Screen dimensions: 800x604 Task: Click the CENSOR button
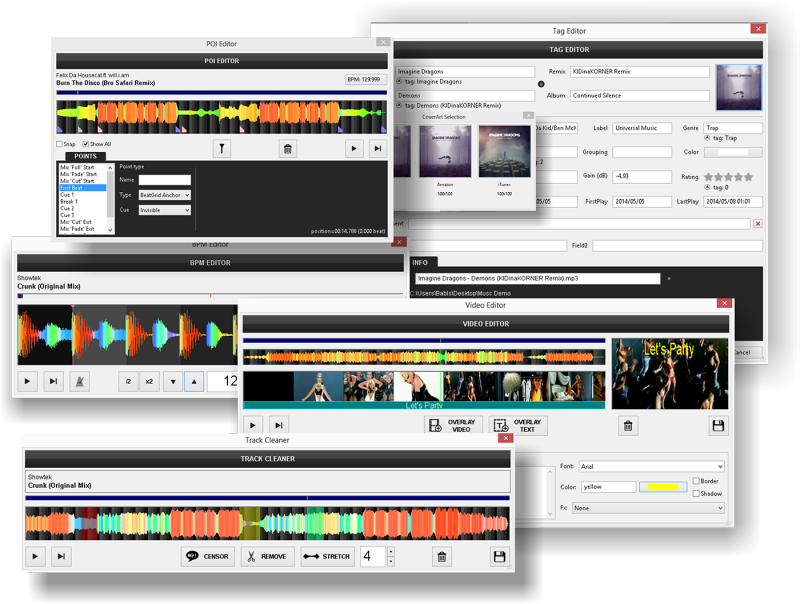[207, 556]
